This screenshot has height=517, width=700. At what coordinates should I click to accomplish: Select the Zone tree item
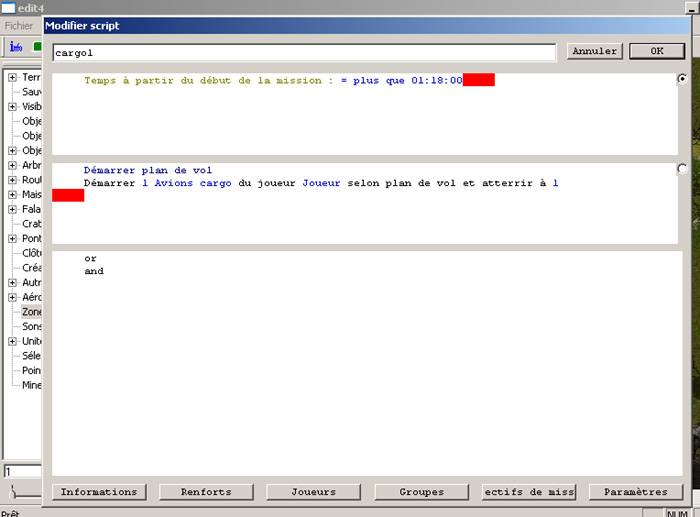[x=32, y=312]
